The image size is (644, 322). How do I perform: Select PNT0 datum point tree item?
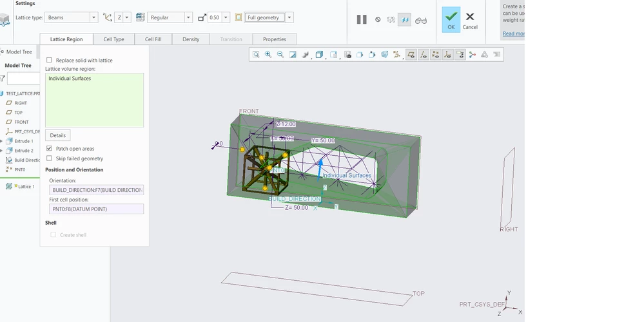(x=20, y=169)
